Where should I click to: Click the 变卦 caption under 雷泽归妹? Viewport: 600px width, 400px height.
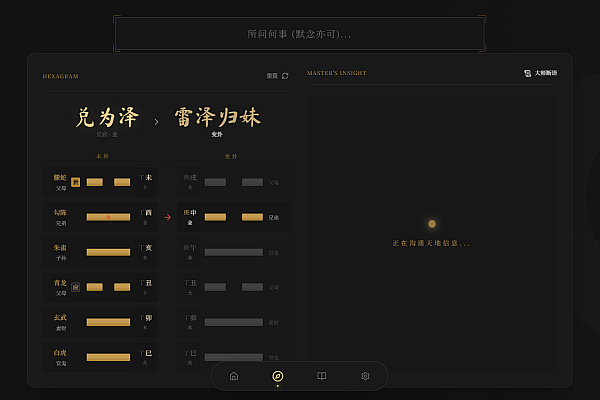217,134
